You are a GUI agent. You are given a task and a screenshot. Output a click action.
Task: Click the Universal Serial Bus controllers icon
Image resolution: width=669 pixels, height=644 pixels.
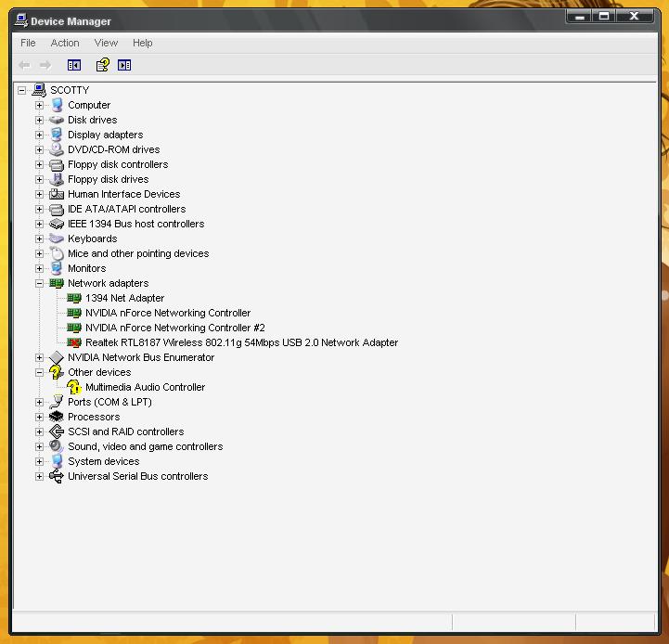[57, 476]
